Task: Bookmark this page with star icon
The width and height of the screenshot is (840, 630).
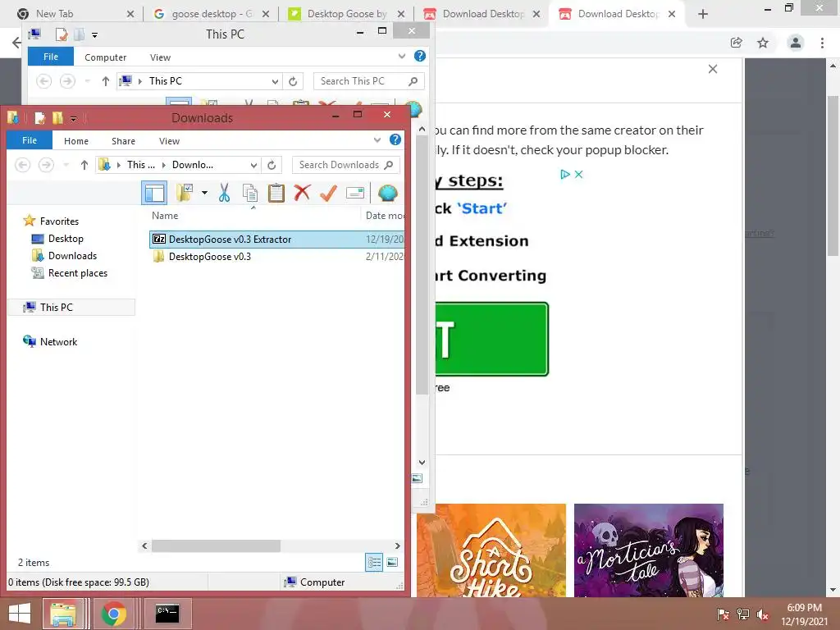Action: (x=763, y=43)
